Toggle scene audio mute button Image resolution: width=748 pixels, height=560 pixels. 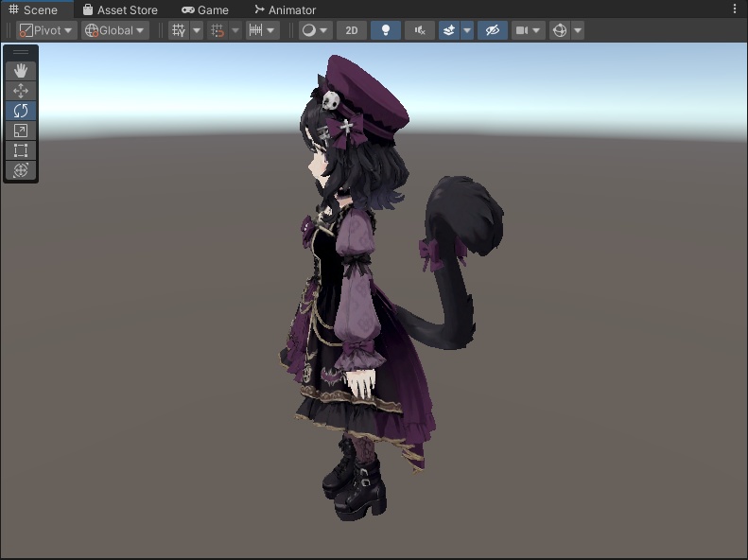pos(420,30)
